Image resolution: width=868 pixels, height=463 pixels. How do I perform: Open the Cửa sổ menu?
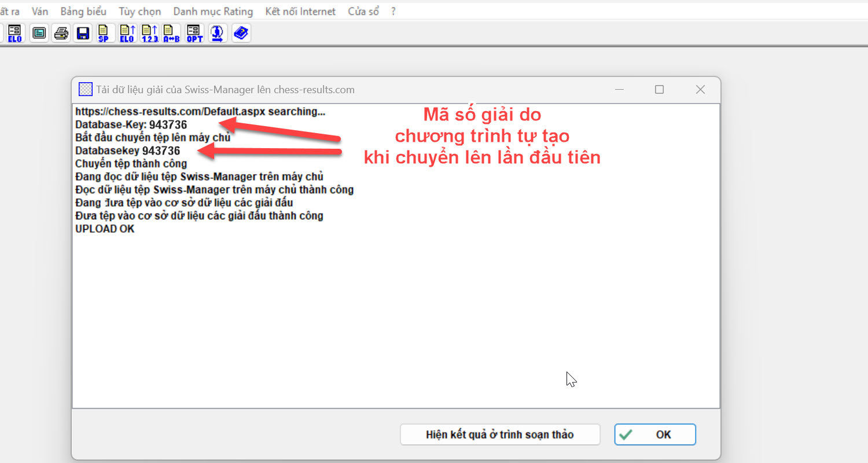(x=363, y=11)
